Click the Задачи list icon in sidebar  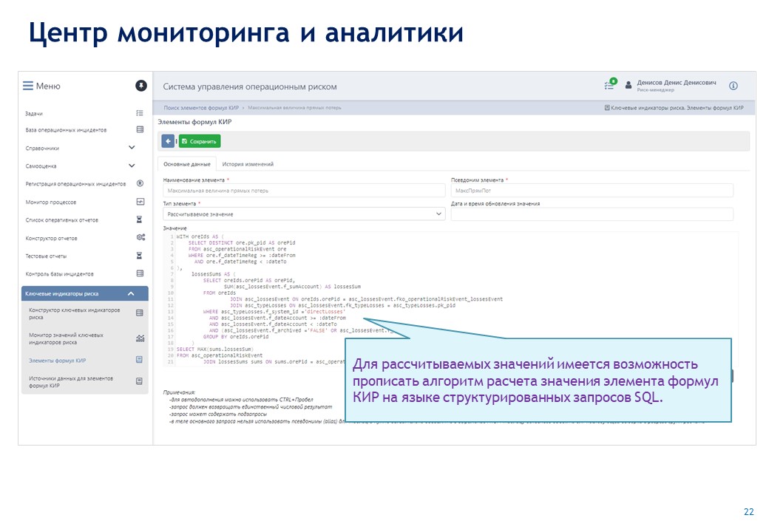(x=140, y=113)
